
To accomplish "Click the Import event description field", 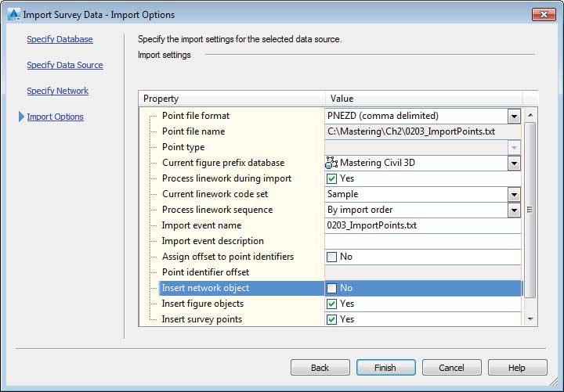I will click(x=423, y=241).
